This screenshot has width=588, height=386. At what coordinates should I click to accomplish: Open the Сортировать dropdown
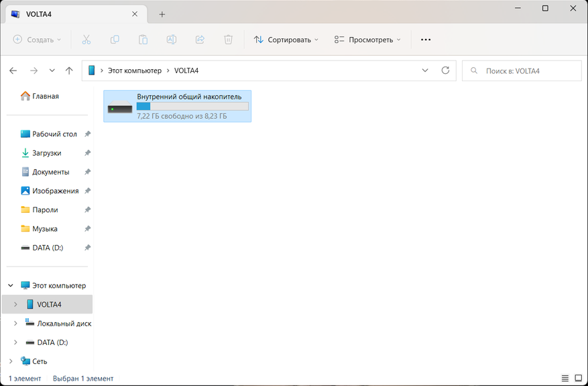coord(286,40)
